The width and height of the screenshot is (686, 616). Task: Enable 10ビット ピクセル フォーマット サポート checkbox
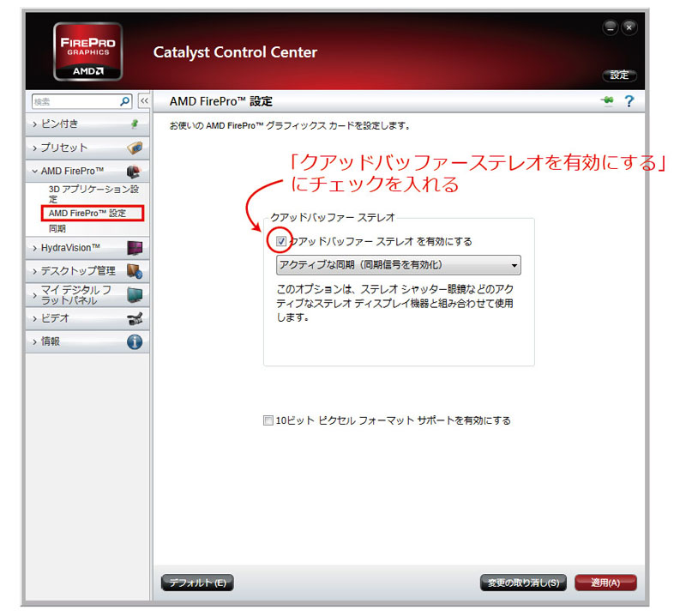click(268, 420)
